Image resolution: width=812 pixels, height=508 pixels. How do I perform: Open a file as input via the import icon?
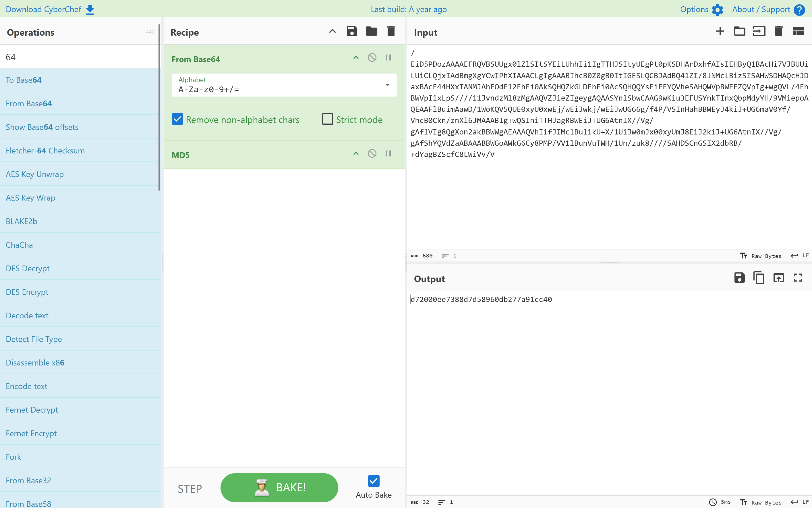[x=759, y=32]
